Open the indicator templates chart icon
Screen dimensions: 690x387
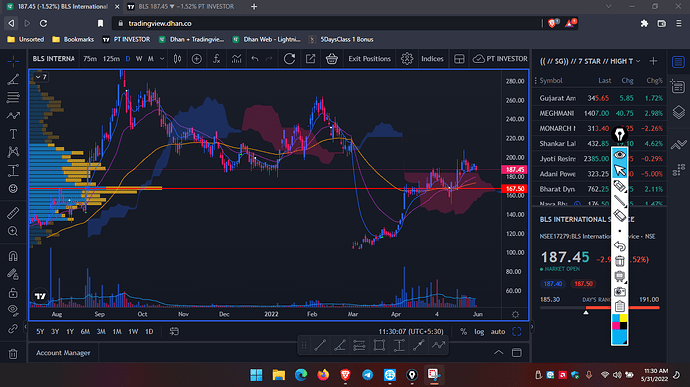tap(237, 59)
